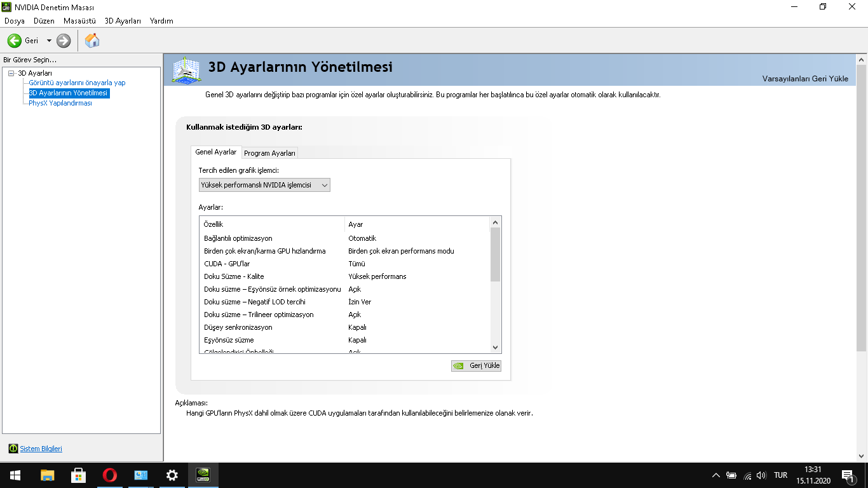Open the Tercih edilen grafik işlemci dropdown
868x488 pixels.
pos(264,185)
